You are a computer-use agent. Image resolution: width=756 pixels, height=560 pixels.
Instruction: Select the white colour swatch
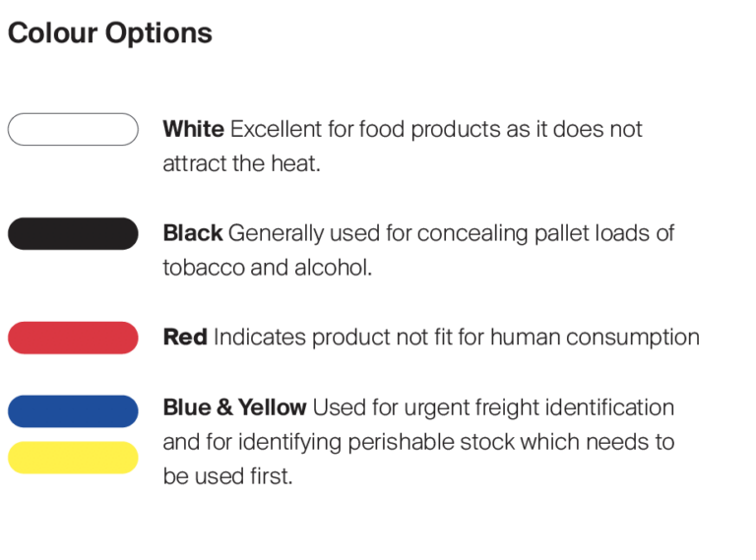tap(73, 129)
